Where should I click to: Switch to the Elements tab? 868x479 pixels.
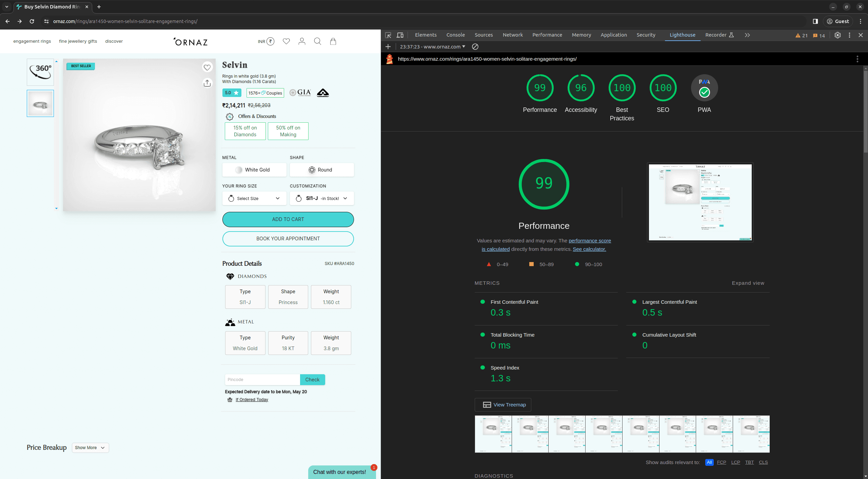426,35
